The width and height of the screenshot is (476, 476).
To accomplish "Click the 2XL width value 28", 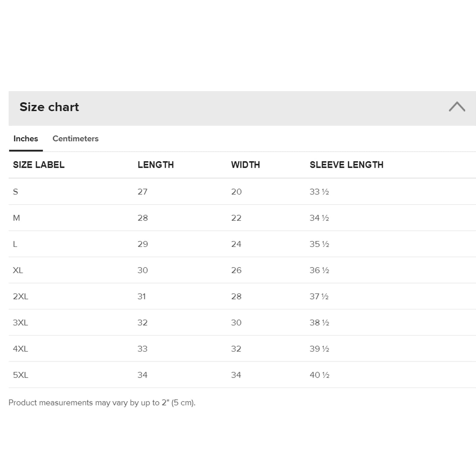I will (x=236, y=296).
